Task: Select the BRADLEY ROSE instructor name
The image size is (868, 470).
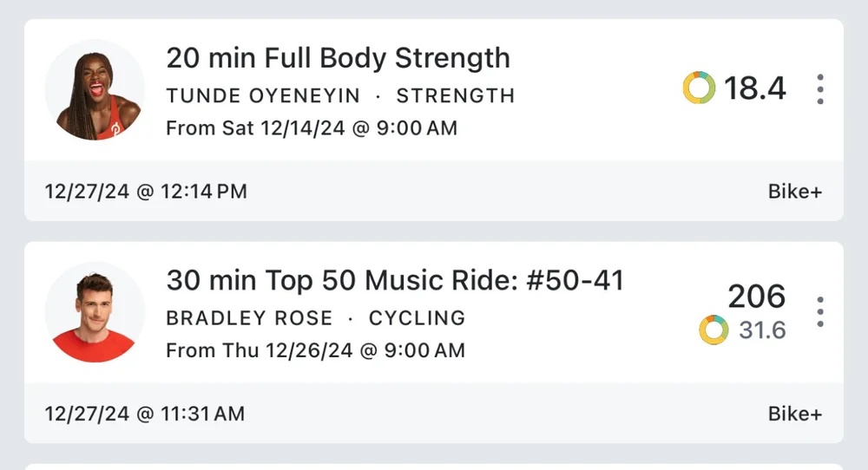Action: click(249, 318)
